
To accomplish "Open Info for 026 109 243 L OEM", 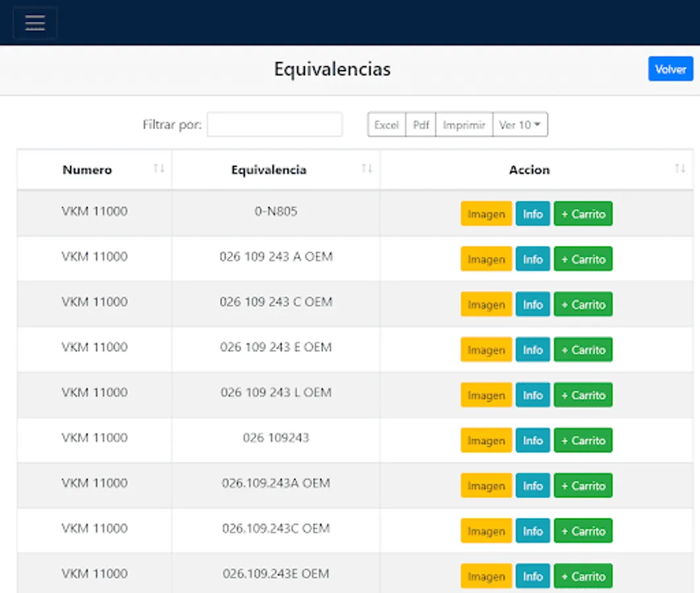I will (x=533, y=395).
